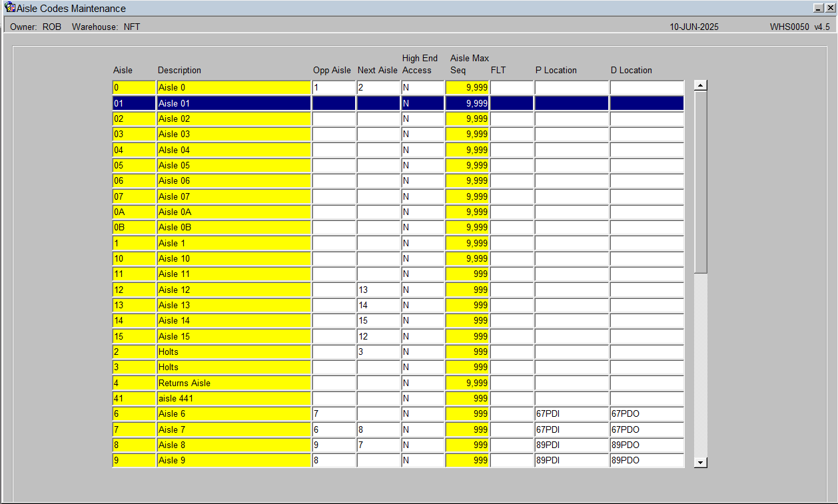Click D Location '89PDO' in the Aisle 9 row
This screenshot has width=838, height=504.
(x=647, y=461)
